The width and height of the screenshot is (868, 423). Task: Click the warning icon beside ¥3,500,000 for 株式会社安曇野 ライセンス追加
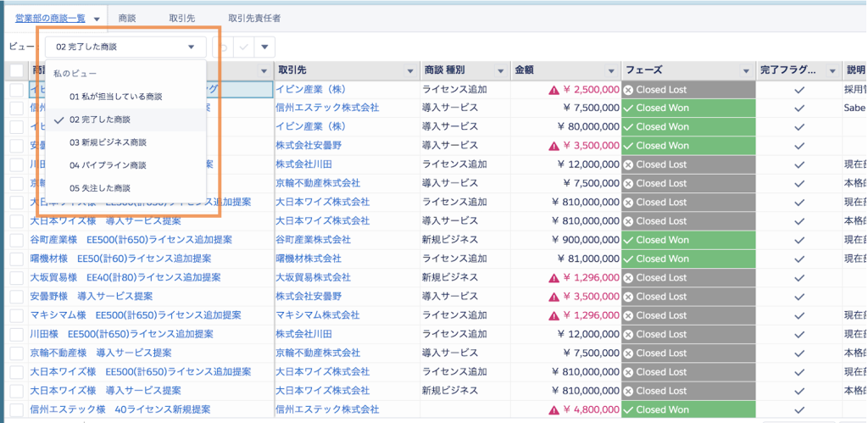coord(554,145)
